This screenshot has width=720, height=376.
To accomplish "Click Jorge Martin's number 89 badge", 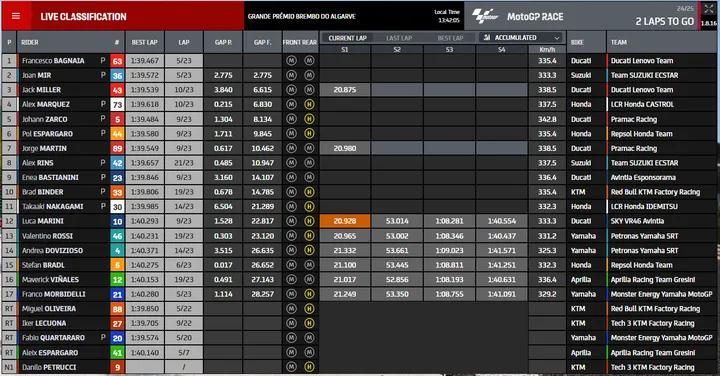I will point(118,148).
